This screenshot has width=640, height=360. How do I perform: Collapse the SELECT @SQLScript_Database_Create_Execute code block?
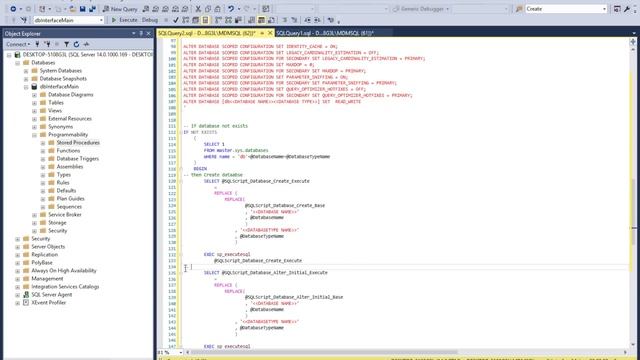coord(181,181)
